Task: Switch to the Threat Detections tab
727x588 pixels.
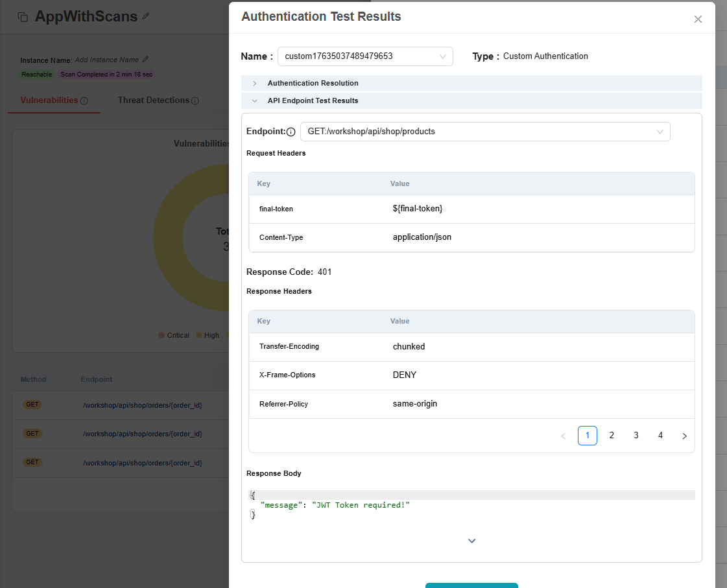Action: coord(154,100)
